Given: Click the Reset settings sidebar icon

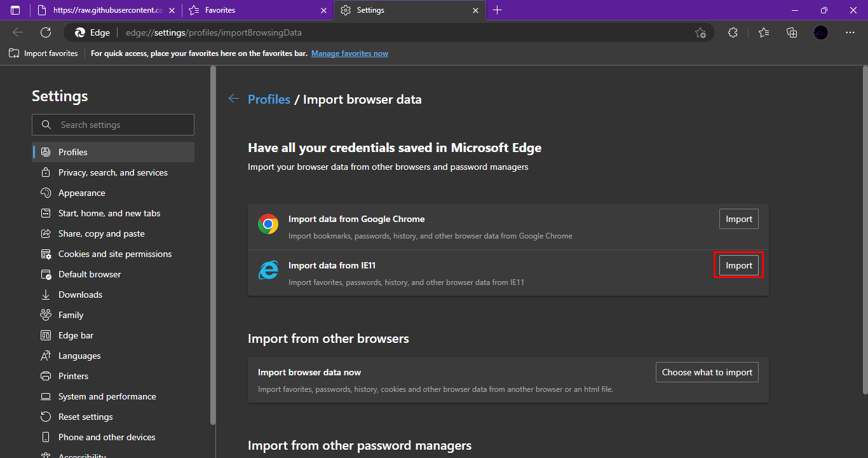Looking at the screenshot, I should 46,417.
